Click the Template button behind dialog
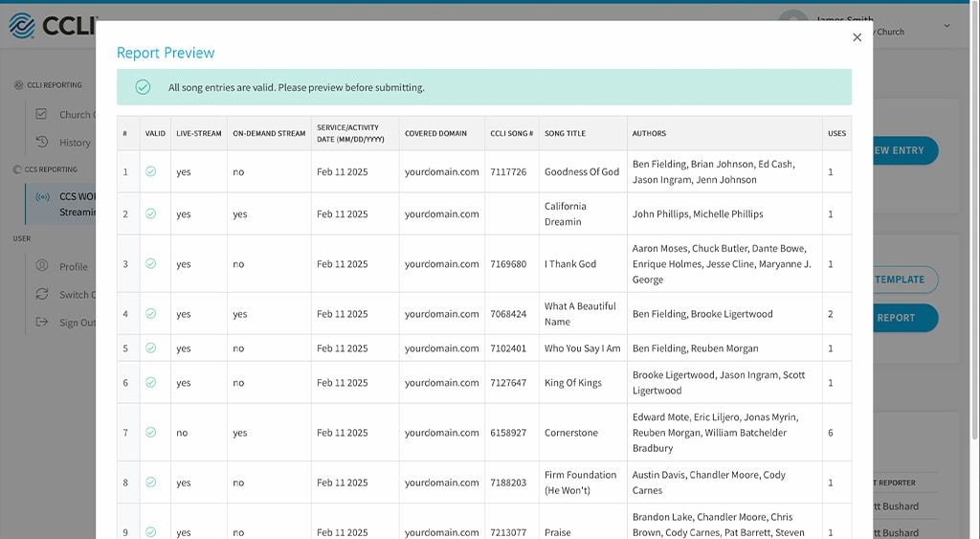This screenshot has height=539, width=980. tap(905, 280)
